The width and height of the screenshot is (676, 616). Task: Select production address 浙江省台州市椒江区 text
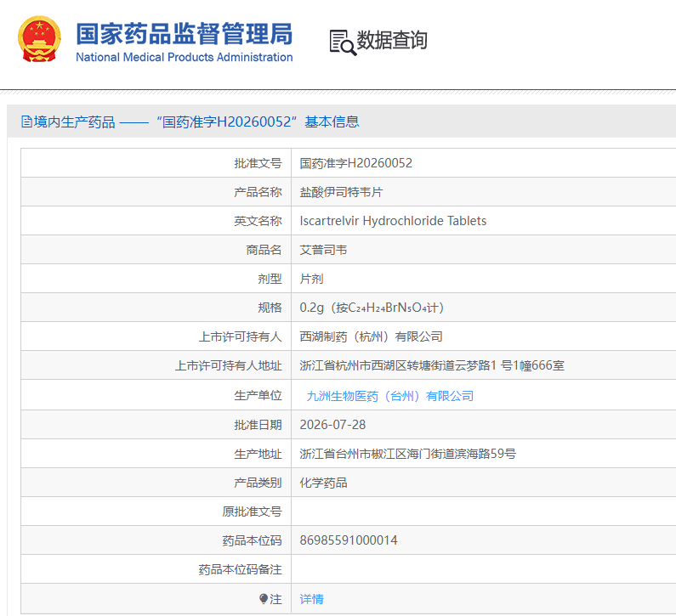pyautogui.click(x=408, y=454)
